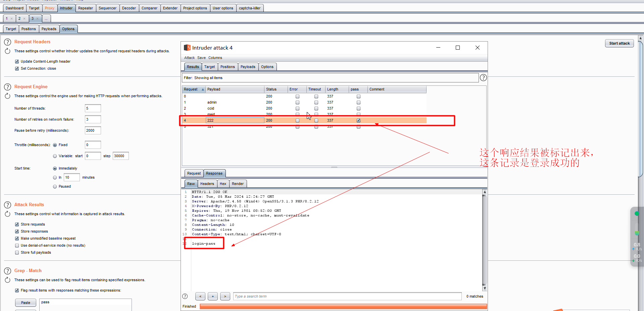Reset Request Engine settings to default
The height and width of the screenshot is (311, 644).
coord(7,96)
